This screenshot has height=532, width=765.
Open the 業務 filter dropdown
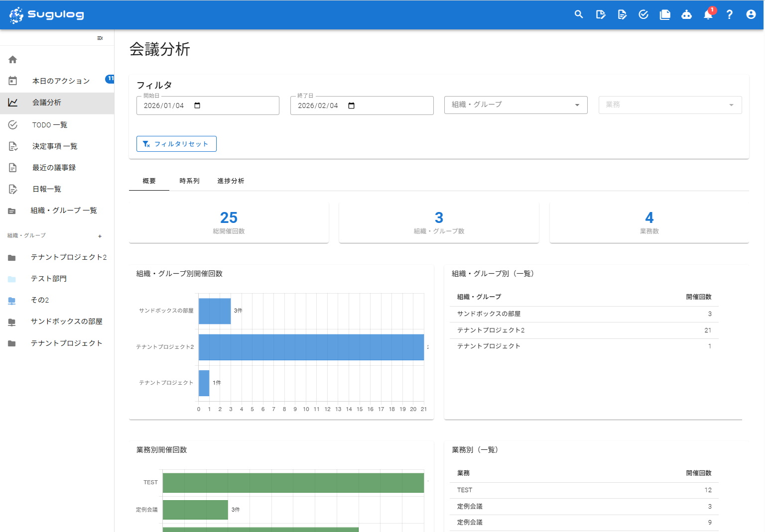(x=670, y=105)
